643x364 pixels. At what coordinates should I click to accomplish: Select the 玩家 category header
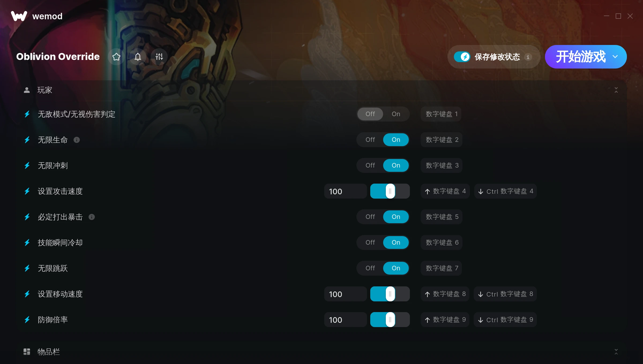click(322, 90)
